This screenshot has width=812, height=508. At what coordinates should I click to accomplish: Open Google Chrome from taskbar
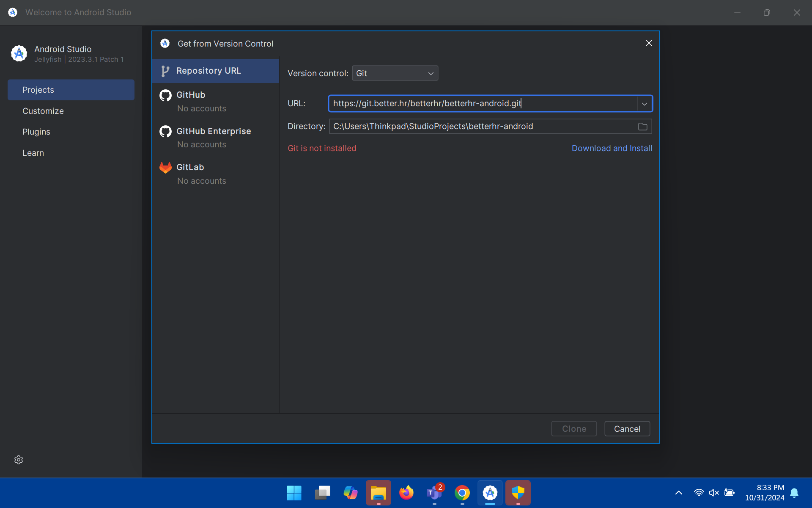click(x=462, y=493)
